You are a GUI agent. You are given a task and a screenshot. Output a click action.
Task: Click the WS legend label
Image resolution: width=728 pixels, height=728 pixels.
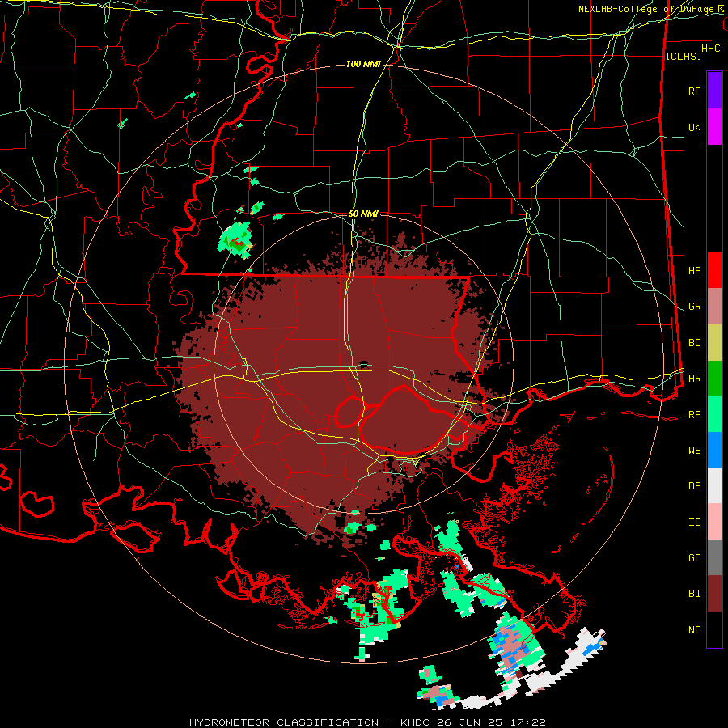coord(694,451)
